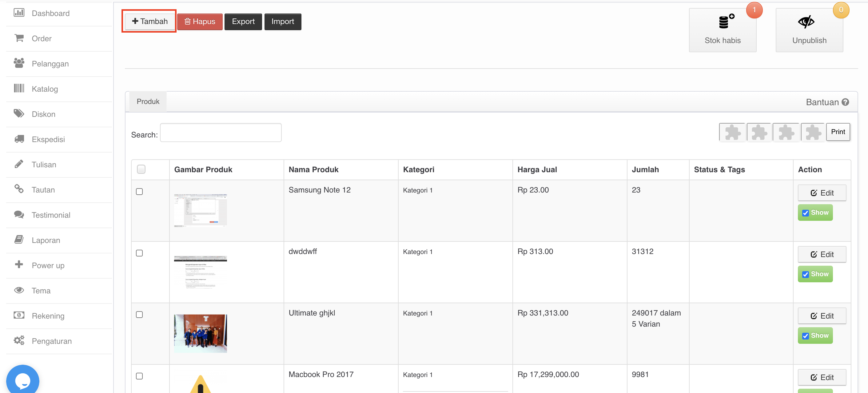
Task: Open the Laporan menu item
Action: [x=46, y=240]
